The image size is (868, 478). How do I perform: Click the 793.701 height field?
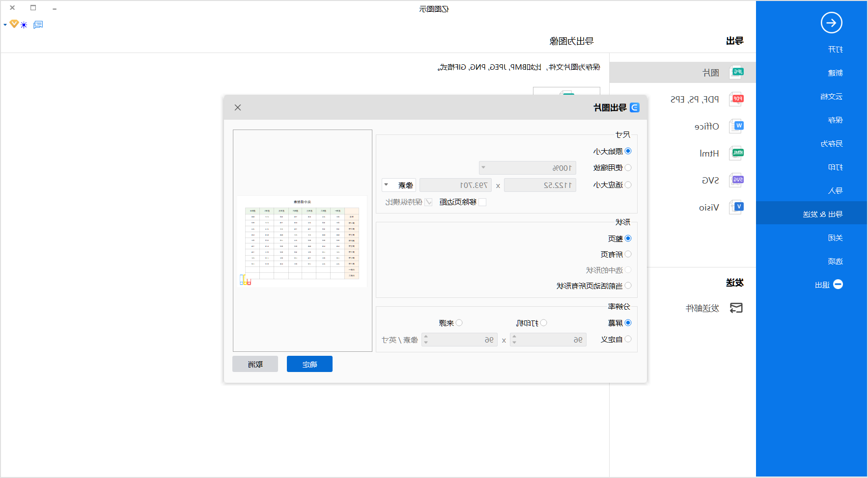455,185
